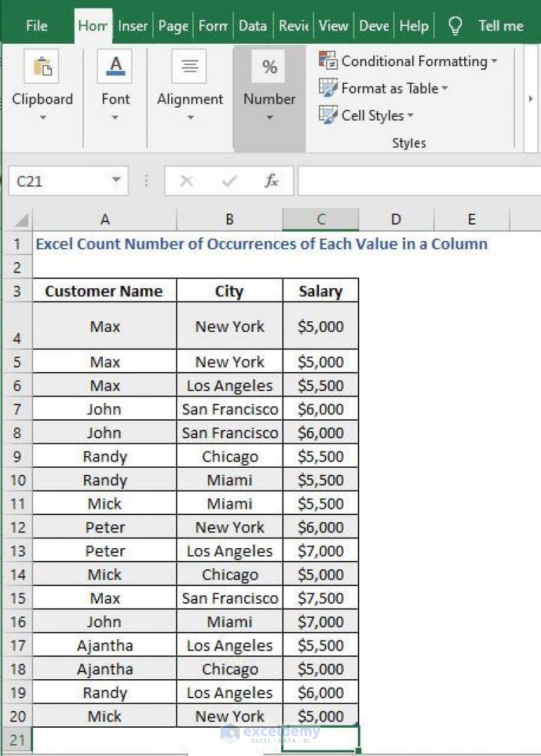Select $7,500 salary cell in row 15
The width and height of the screenshot is (541, 756).
pos(321,598)
